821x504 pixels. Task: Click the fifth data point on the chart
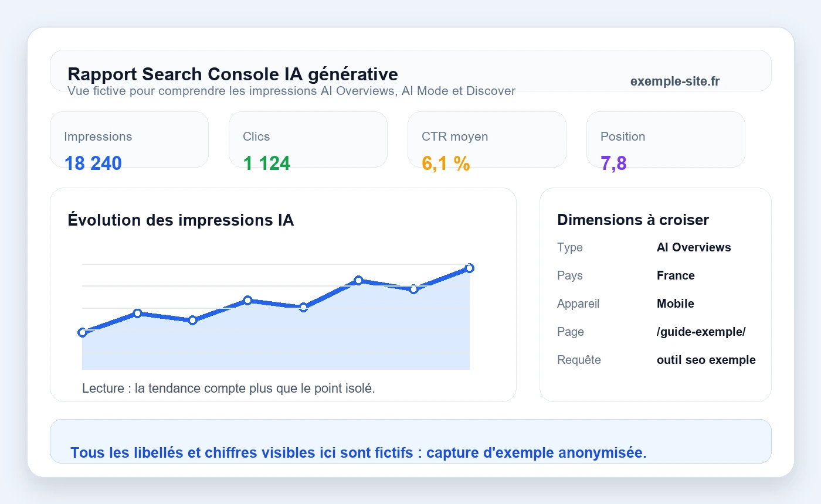[x=303, y=307]
